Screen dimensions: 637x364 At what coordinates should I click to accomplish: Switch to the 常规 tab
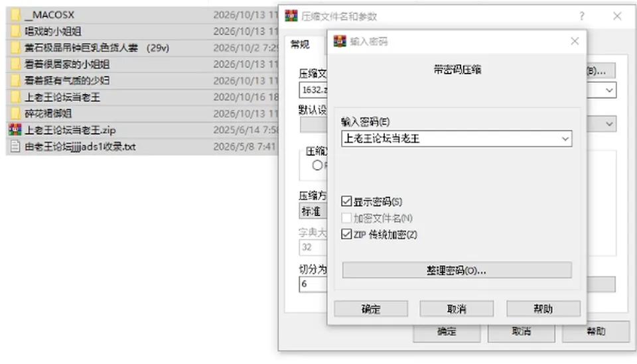300,44
